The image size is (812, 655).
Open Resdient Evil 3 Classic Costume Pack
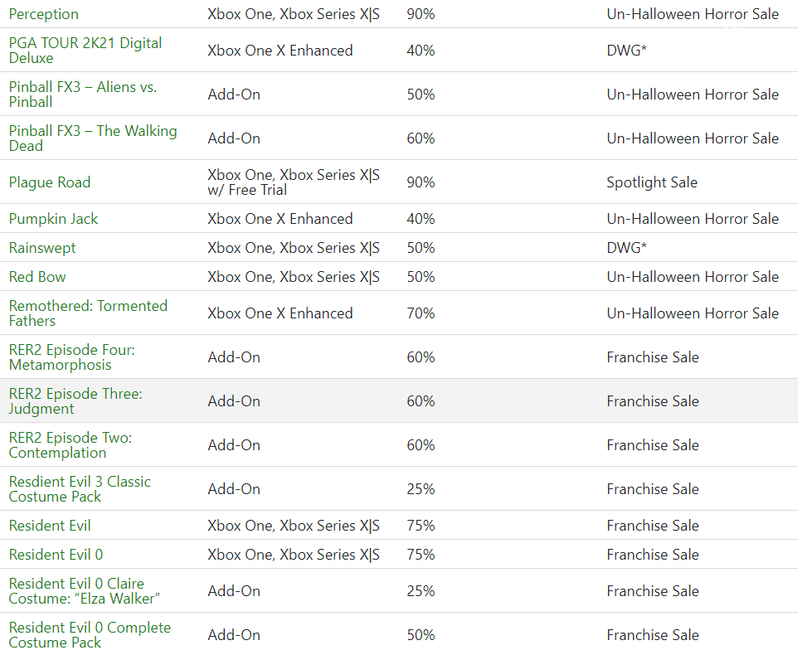point(80,489)
